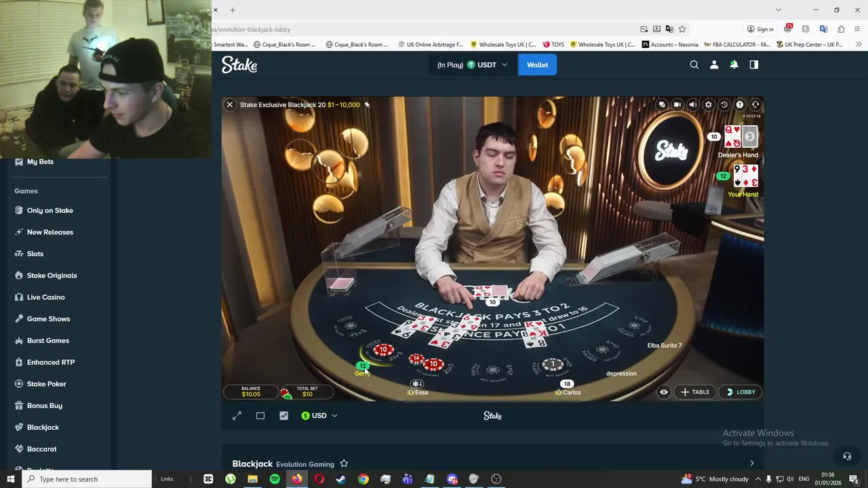Image resolution: width=868 pixels, height=488 pixels.
Task: Open Stake search magnifier
Action: (694, 65)
